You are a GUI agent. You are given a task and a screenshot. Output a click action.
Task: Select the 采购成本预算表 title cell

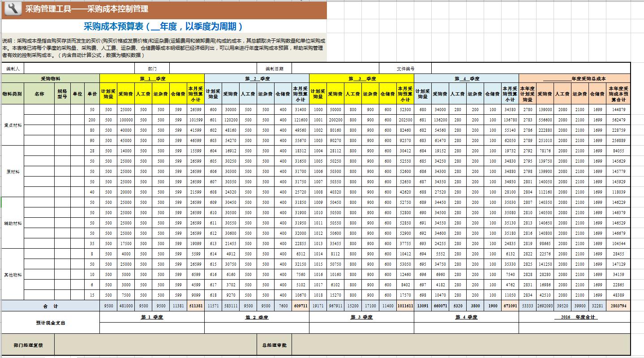click(164, 26)
